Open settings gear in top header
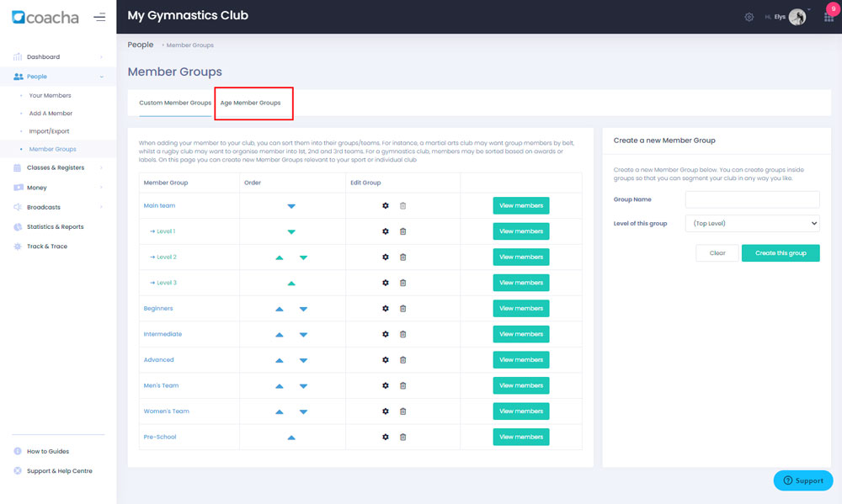The width and height of the screenshot is (842, 504). (749, 17)
